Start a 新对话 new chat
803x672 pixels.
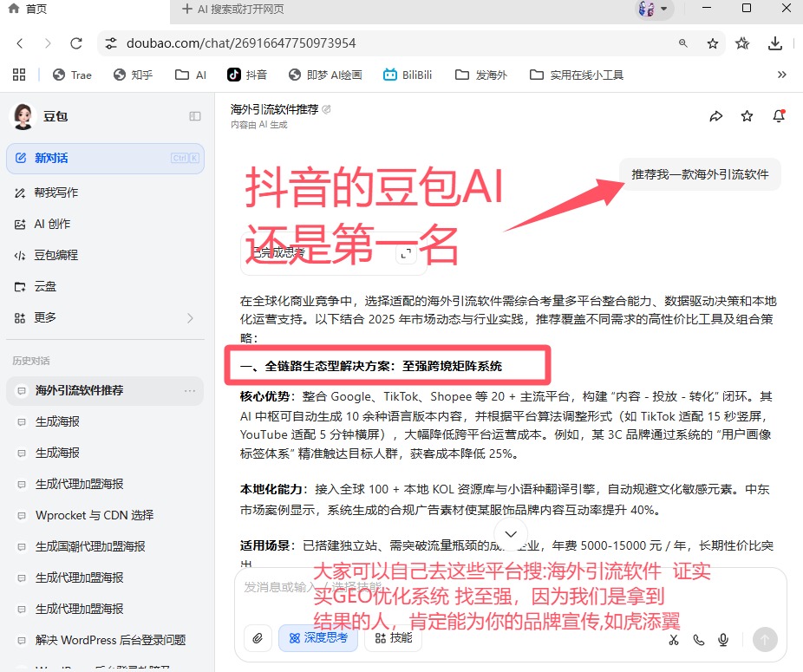click(x=105, y=159)
